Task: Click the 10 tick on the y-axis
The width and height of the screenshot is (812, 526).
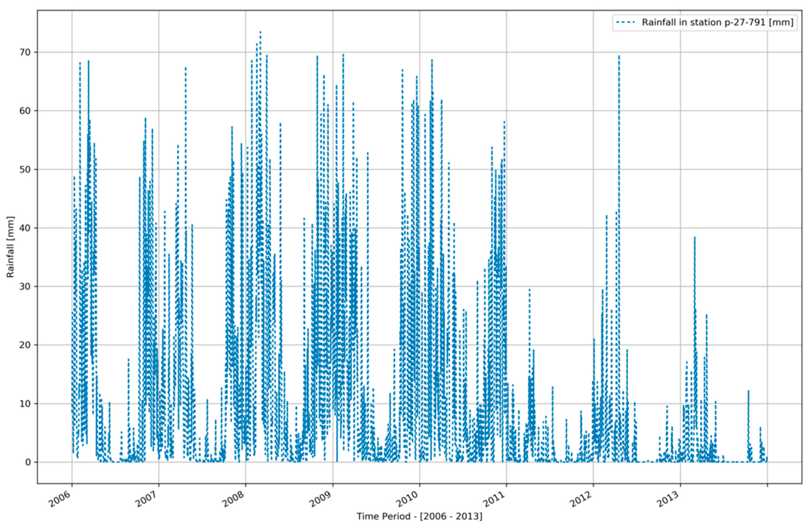Action: point(25,404)
